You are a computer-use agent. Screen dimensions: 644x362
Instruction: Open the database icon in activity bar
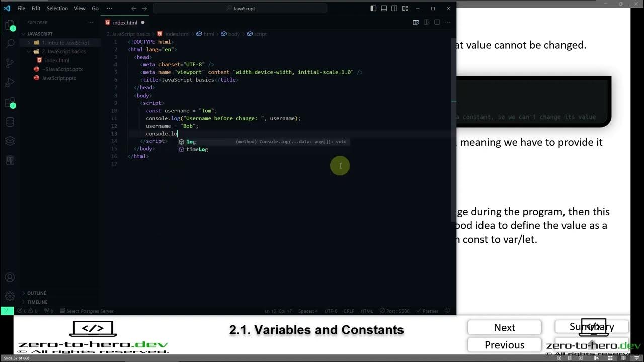point(10,122)
